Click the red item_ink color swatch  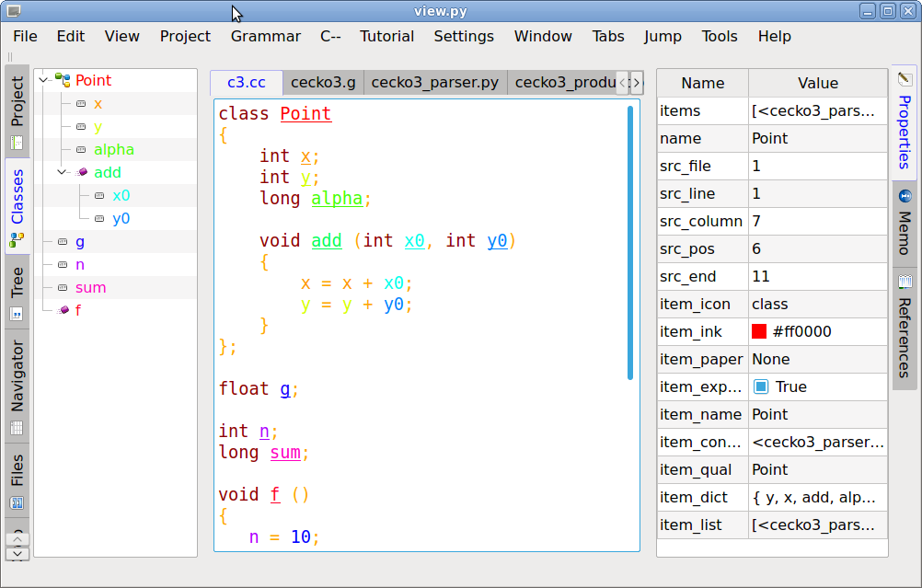[759, 331]
